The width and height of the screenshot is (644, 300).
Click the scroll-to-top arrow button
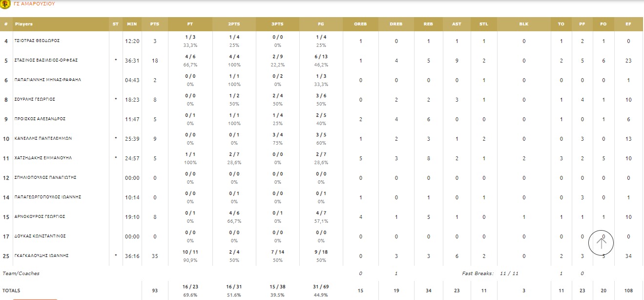(x=601, y=242)
